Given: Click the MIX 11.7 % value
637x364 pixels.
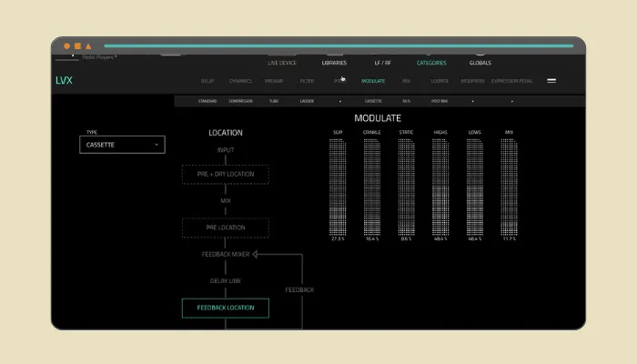Looking at the screenshot, I should [509, 238].
